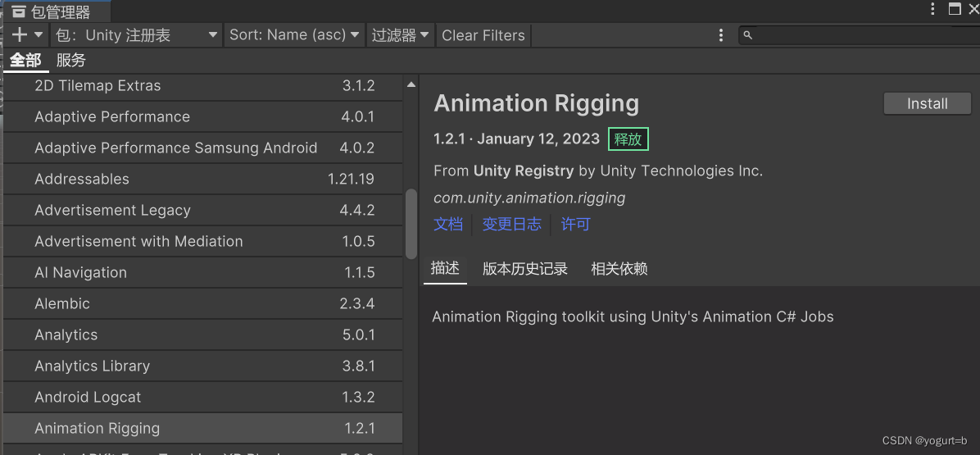Click version 1.21.19 of Addressables
Viewport: 980px width, 455px height.
pyautogui.click(x=352, y=180)
